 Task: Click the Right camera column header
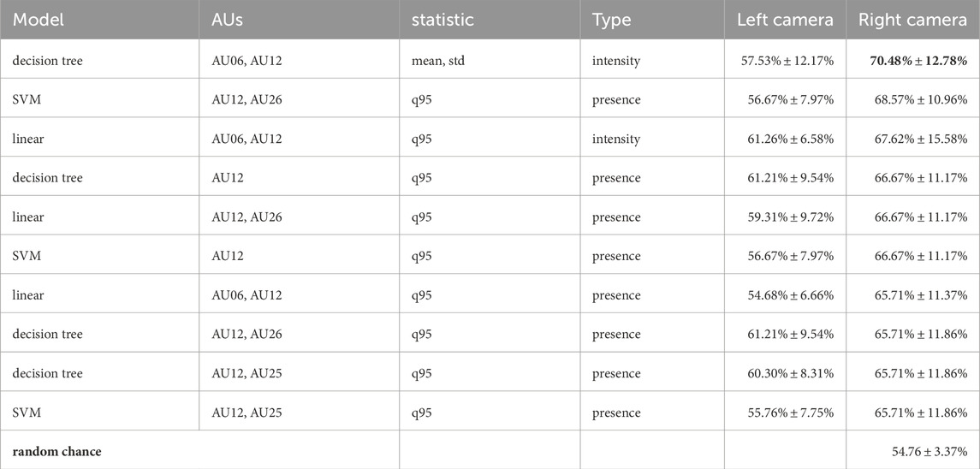tap(913, 20)
